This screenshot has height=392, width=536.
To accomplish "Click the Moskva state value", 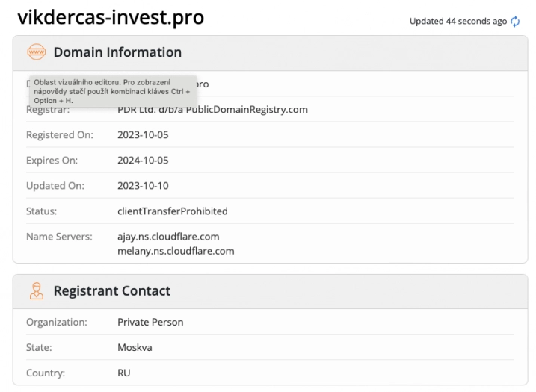I will [x=135, y=348].
